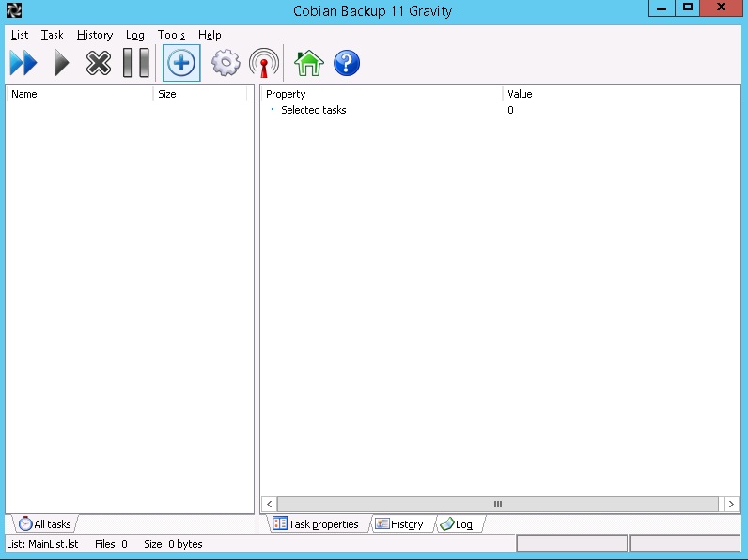Viewport: 748px width, 560px height.
Task: Abort running task with X icon
Action: pyautogui.click(x=99, y=63)
